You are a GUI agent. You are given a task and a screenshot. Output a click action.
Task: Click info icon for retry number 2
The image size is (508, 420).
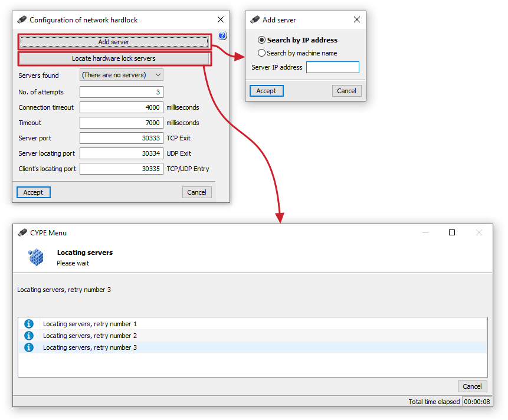tap(29, 336)
